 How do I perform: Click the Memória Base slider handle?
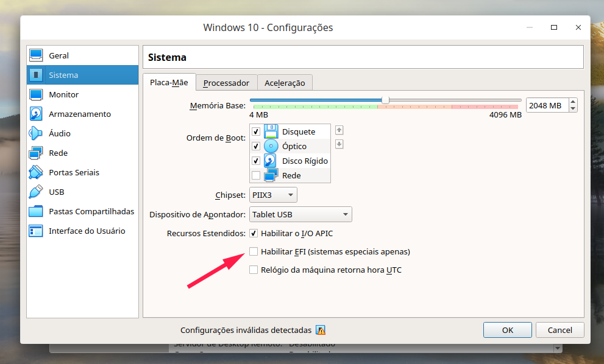pos(385,100)
